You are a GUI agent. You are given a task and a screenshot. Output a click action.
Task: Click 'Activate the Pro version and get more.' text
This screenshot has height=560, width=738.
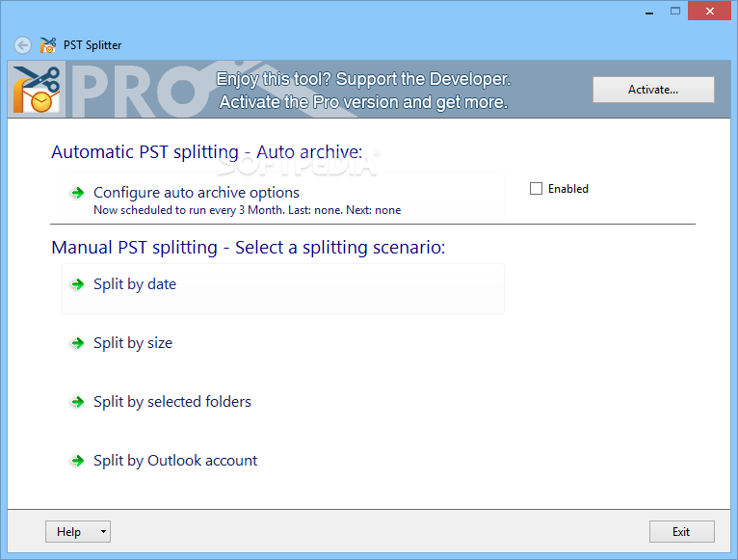point(363,102)
